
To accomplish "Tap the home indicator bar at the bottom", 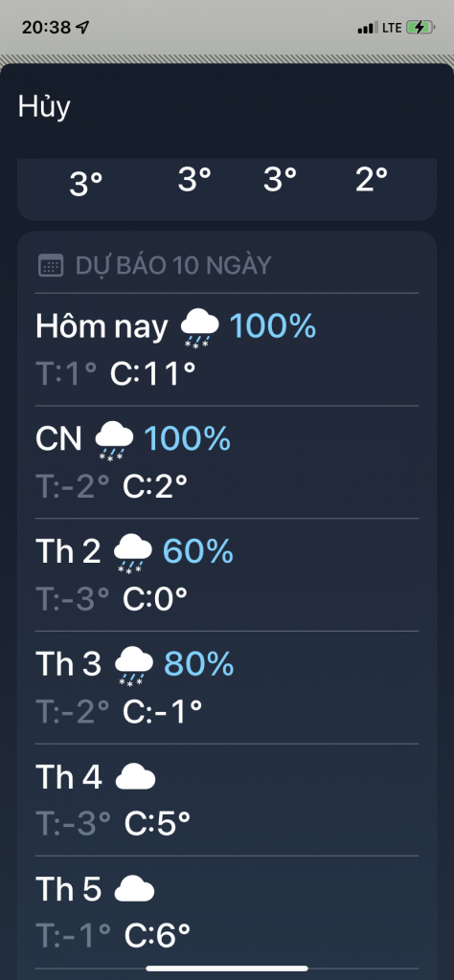I will (x=227, y=969).
